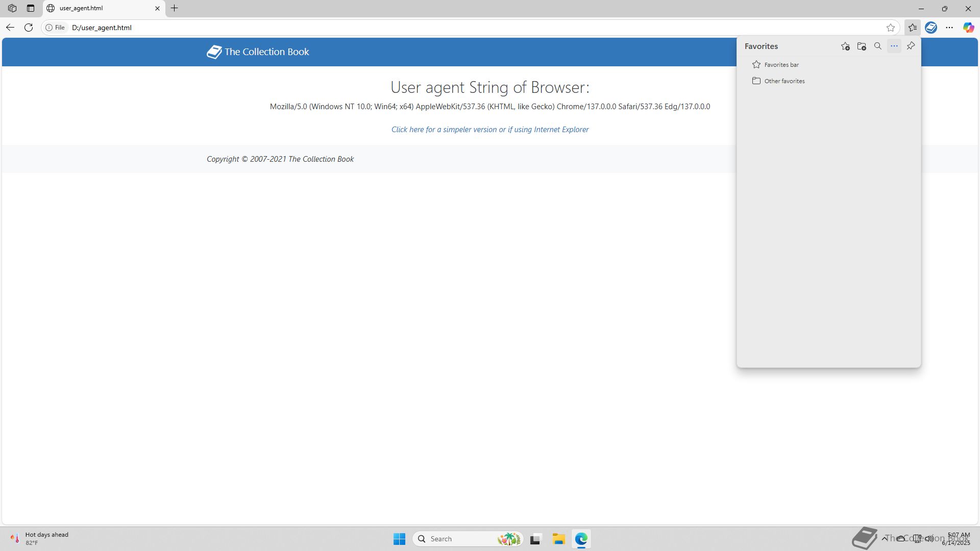Expand the Other favorites folder
Viewport: 980px width, 551px height.
click(784, 81)
